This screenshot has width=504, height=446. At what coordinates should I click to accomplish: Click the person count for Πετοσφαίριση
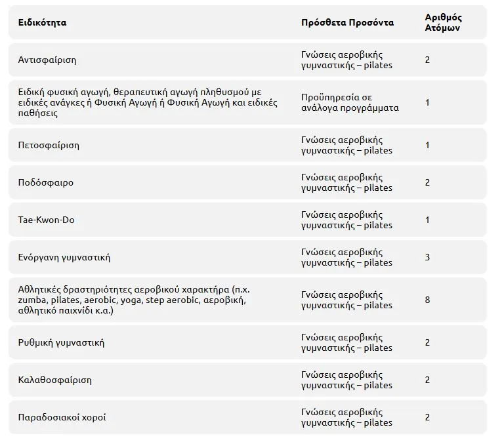(x=427, y=145)
